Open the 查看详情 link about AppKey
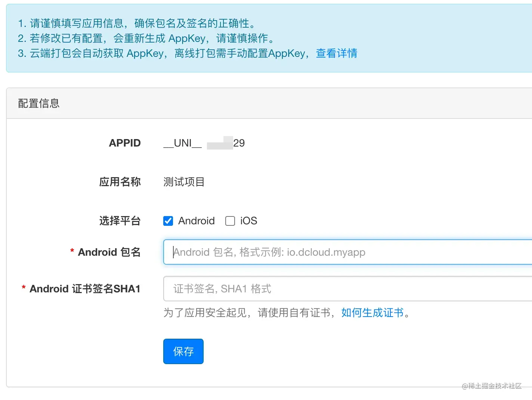 pos(336,53)
